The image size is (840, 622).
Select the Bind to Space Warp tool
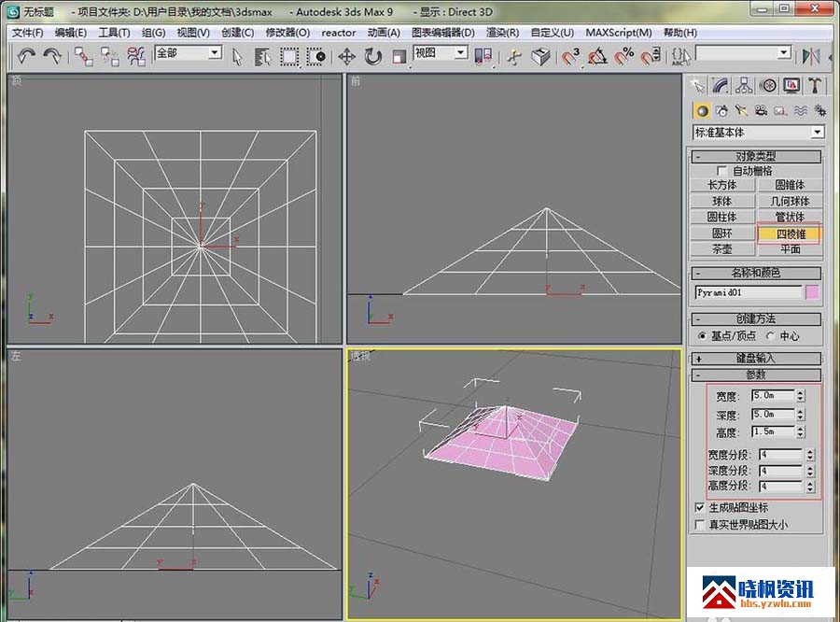pos(136,56)
